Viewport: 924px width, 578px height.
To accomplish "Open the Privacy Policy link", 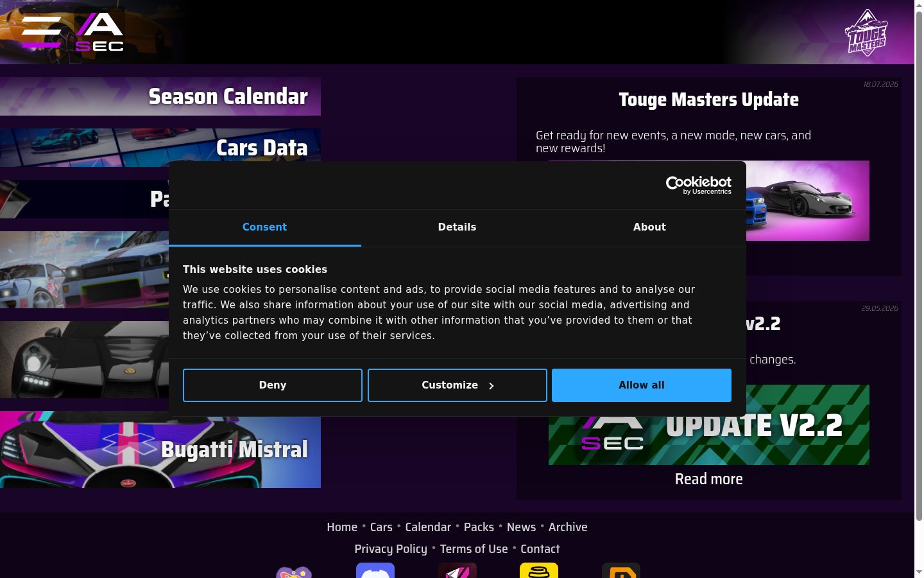I will [x=391, y=549].
